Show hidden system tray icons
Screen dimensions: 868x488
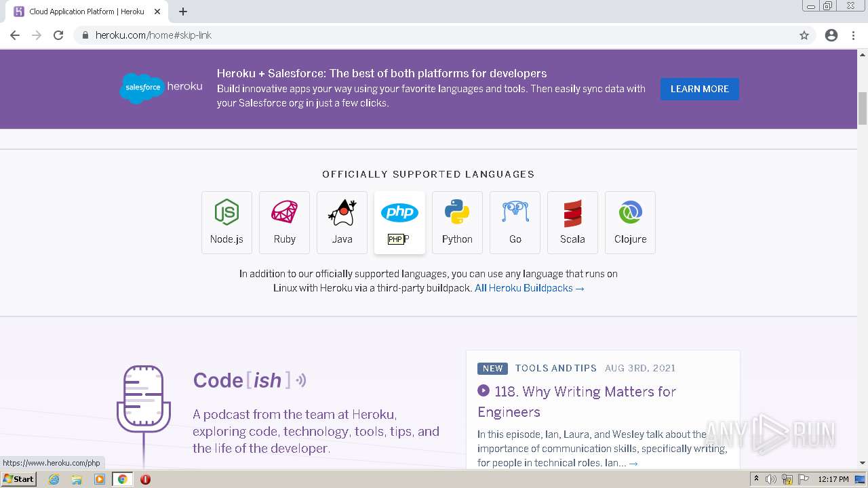(756, 479)
